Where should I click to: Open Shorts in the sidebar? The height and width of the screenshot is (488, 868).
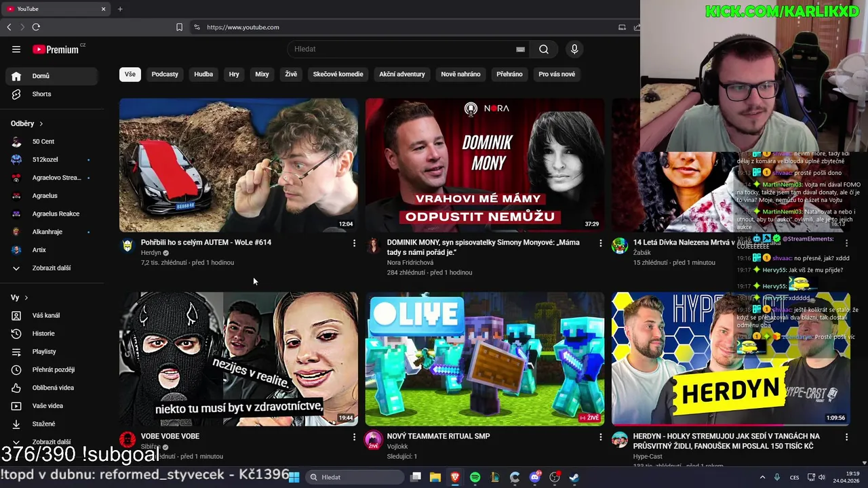pyautogui.click(x=52, y=94)
